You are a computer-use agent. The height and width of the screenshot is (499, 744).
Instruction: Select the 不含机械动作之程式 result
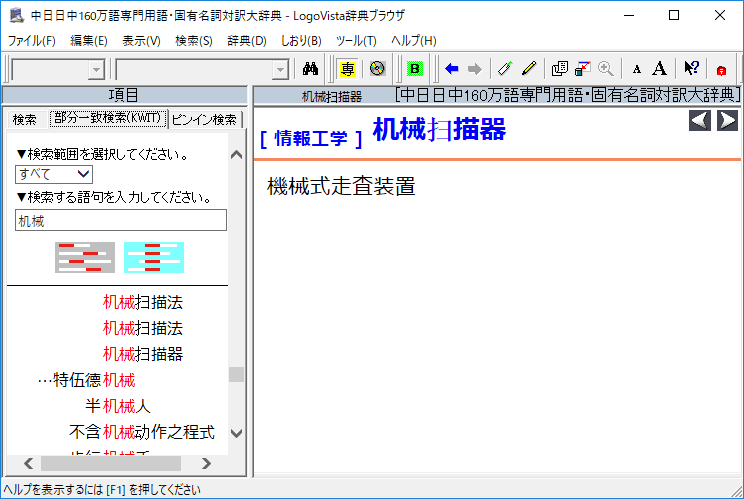pos(142,432)
